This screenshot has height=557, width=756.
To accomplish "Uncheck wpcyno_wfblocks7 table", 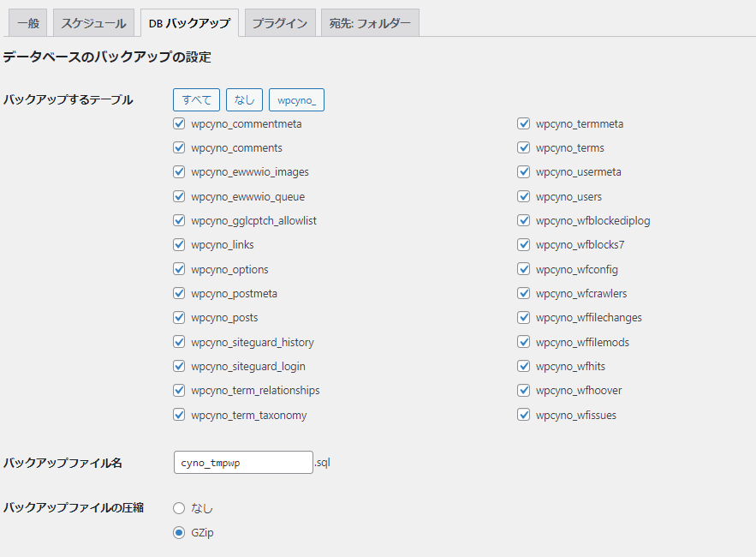I will tap(524, 245).
